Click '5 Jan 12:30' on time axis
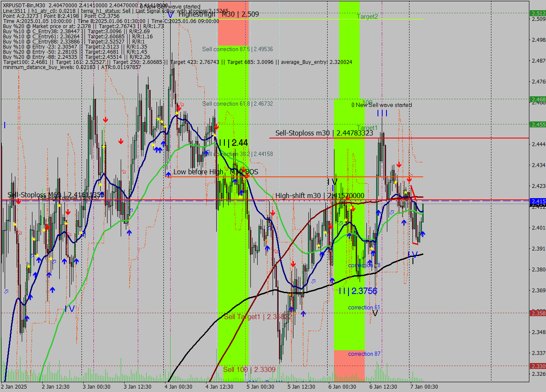The width and height of the screenshot is (546, 392). (301, 387)
